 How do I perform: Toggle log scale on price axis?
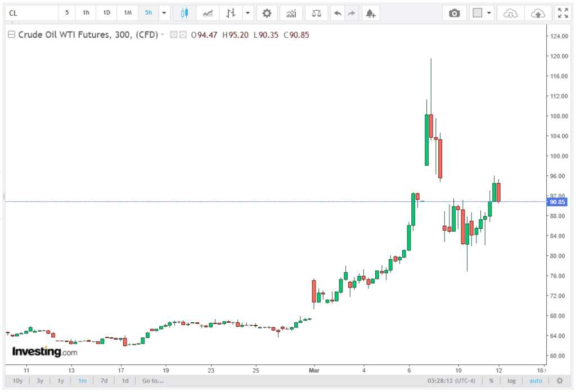click(x=511, y=381)
